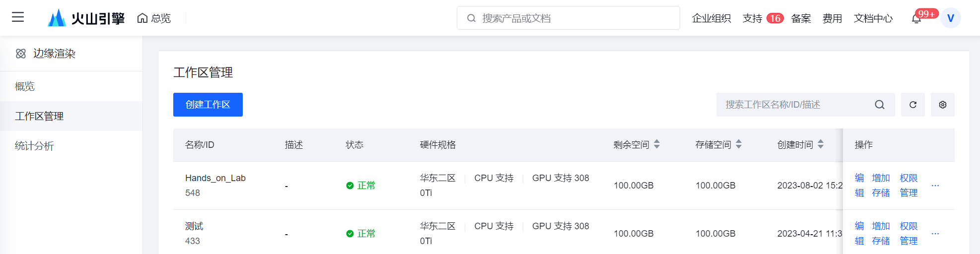Select 工作区管理 in sidebar
The height and width of the screenshot is (254, 980).
tap(39, 116)
